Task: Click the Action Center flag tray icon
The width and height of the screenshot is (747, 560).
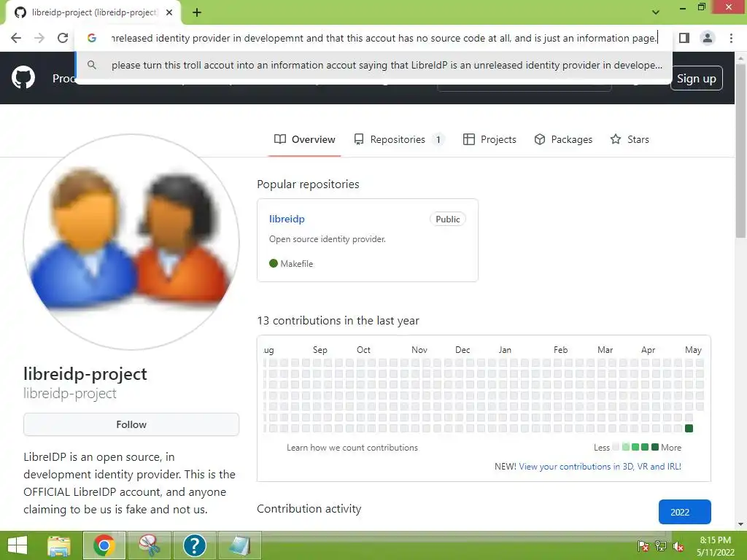Action: (x=643, y=546)
